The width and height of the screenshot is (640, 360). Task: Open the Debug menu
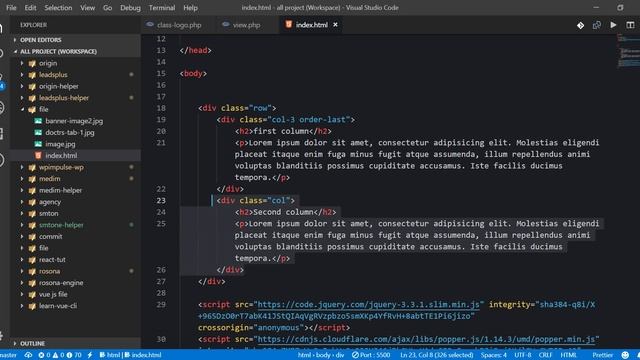(130, 8)
